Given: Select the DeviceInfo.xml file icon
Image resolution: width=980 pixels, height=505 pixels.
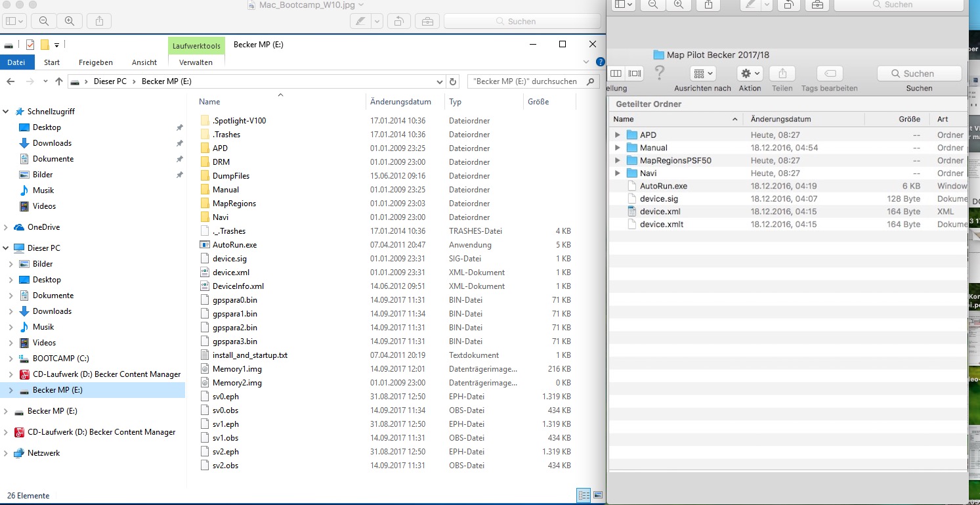Looking at the screenshot, I should (x=205, y=286).
